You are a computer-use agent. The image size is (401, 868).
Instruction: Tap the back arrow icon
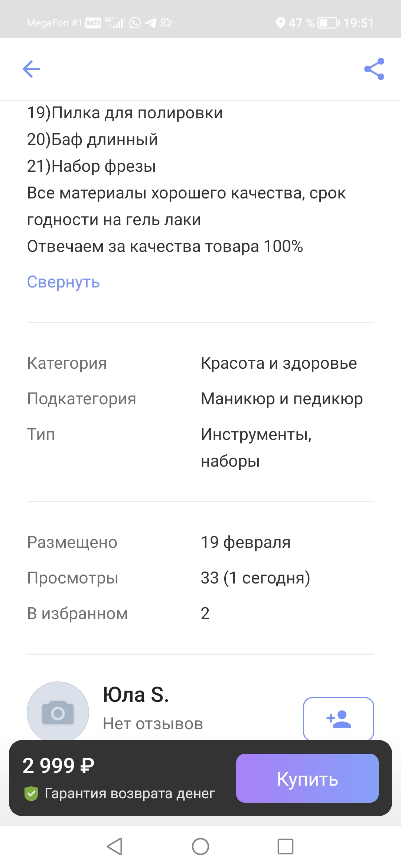click(31, 69)
